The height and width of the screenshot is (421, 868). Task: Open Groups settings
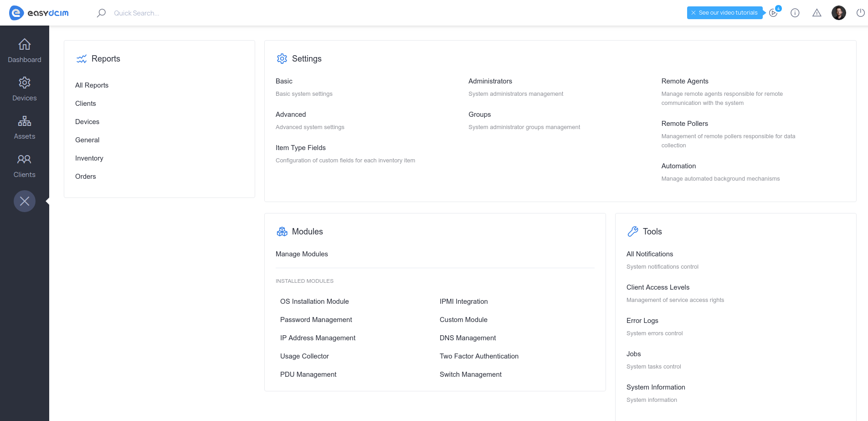point(480,114)
